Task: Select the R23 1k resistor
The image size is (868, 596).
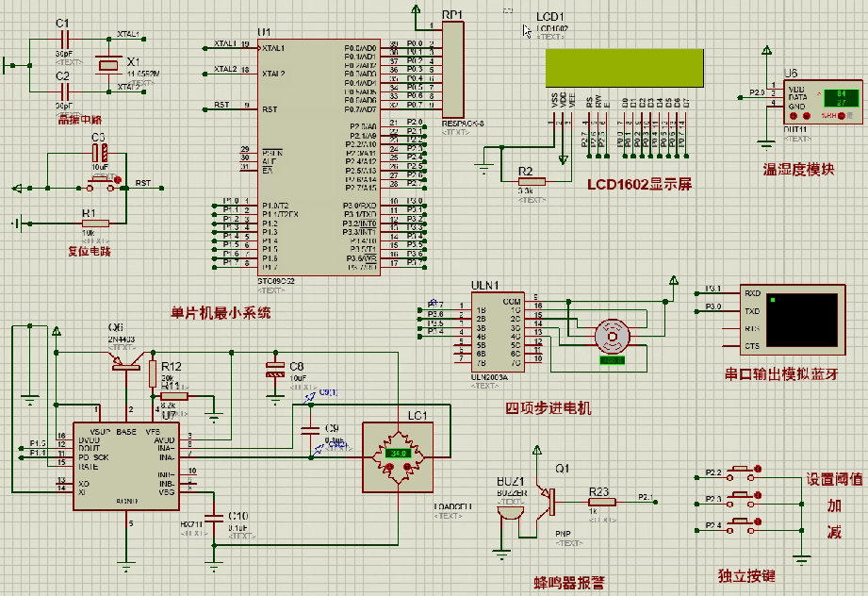Action: click(601, 502)
